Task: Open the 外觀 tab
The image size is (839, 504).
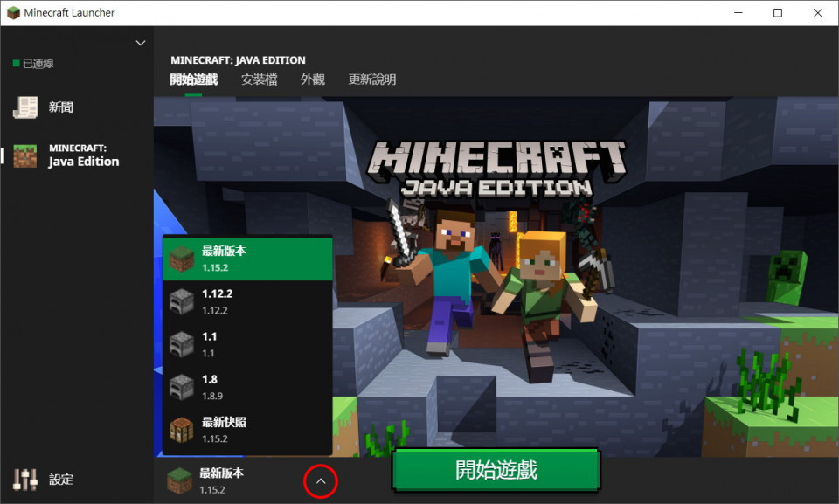Action: point(312,79)
